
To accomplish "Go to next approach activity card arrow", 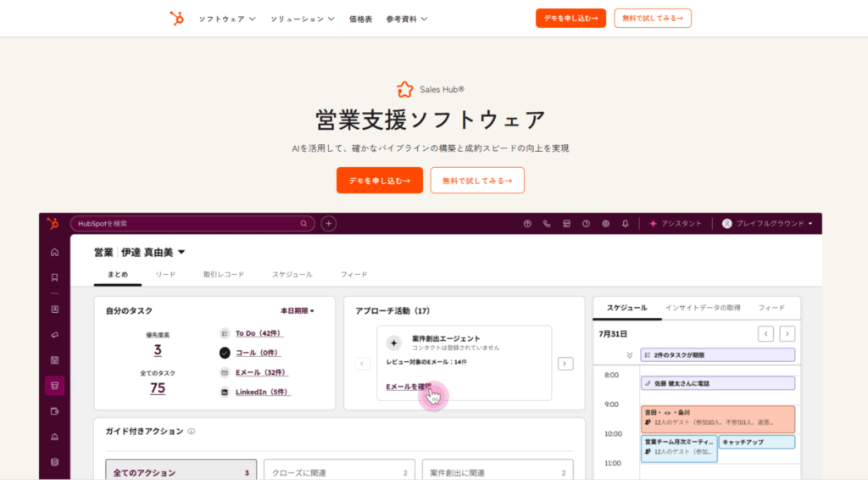I will 565,364.
